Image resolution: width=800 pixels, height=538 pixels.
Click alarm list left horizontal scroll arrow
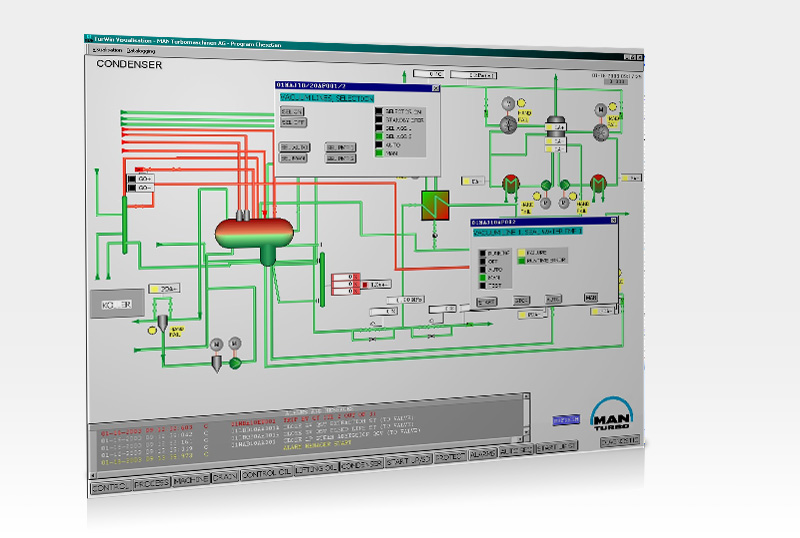[93, 475]
